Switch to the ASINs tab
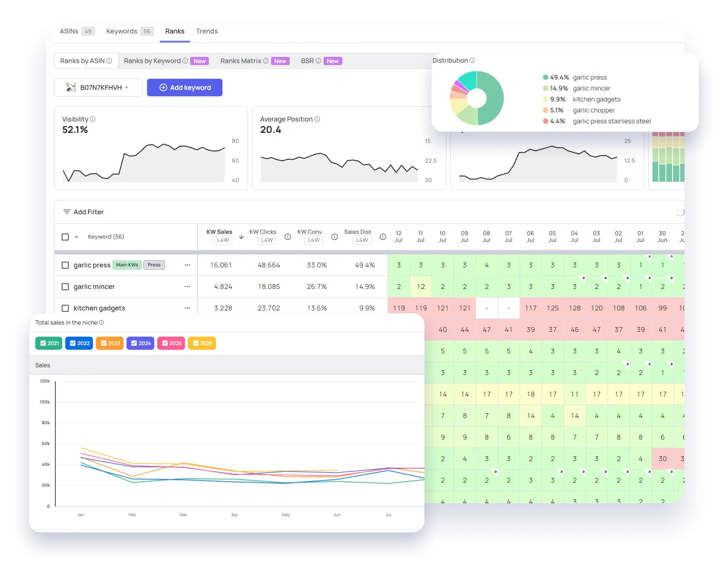The image size is (728, 573). pyautogui.click(x=77, y=31)
